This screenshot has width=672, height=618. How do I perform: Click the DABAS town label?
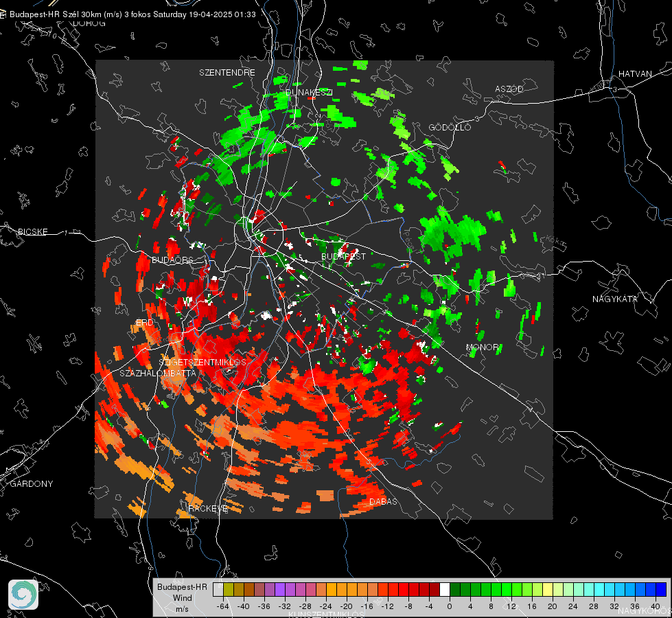(x=383, y=501)
